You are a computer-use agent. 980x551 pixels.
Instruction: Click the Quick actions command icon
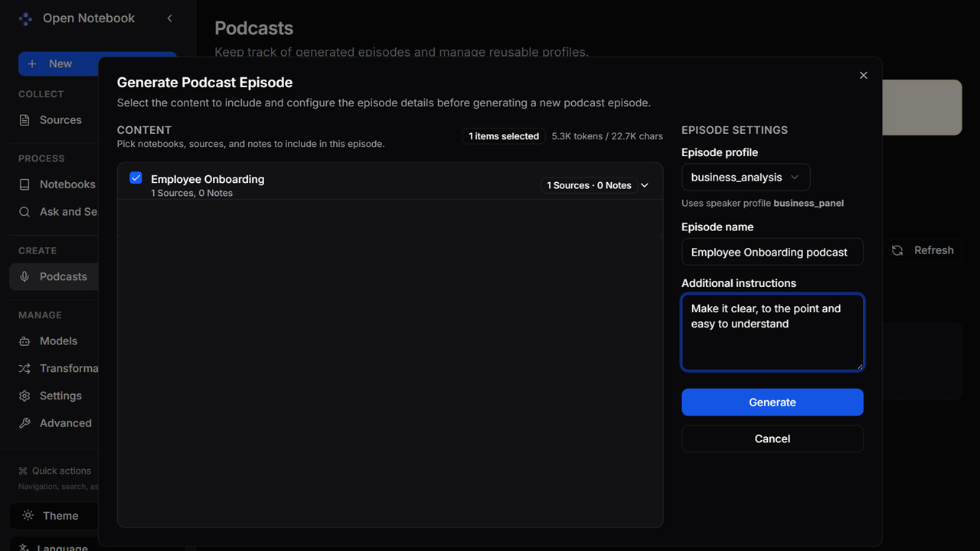click(x=23, y=471)
